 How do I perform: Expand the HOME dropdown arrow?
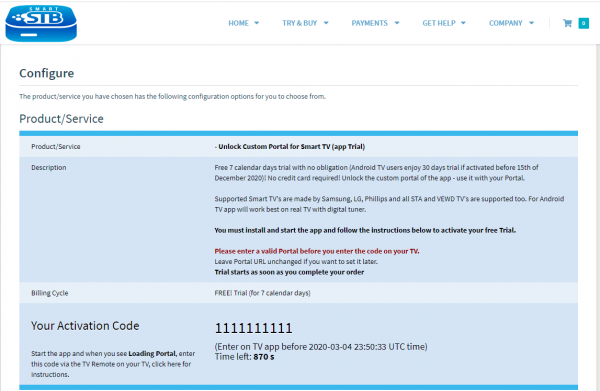coord(257,23)
